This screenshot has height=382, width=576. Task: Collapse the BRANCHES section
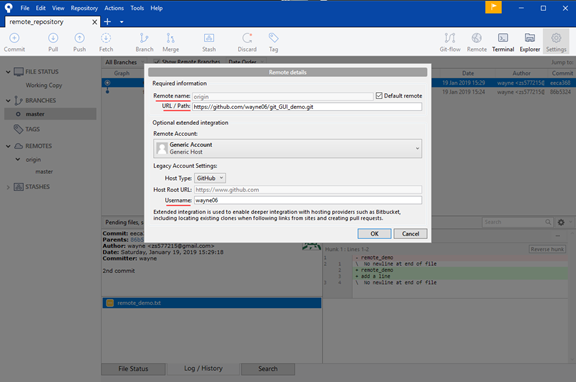(x=8, y=100)
